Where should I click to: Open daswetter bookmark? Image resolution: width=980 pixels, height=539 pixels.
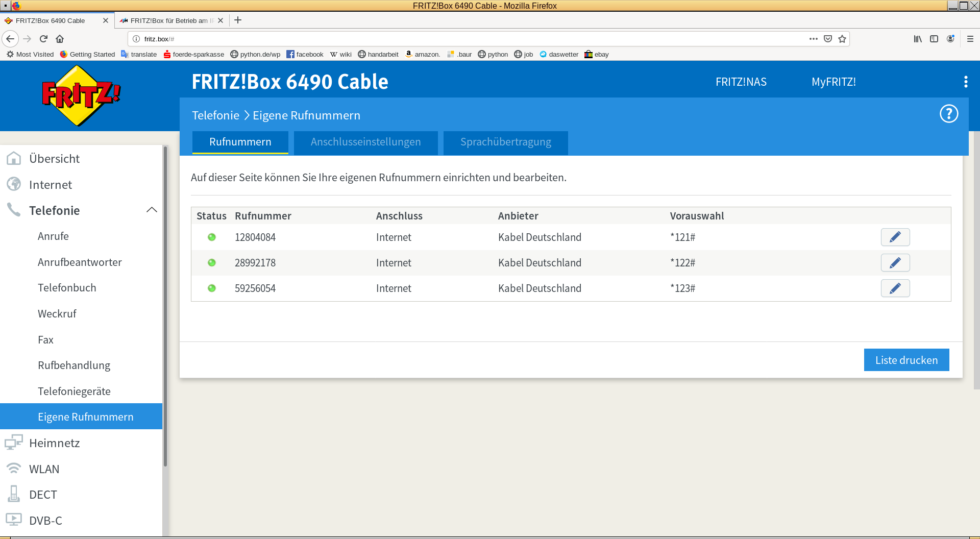pyautogui.click(x=559, y=54)
